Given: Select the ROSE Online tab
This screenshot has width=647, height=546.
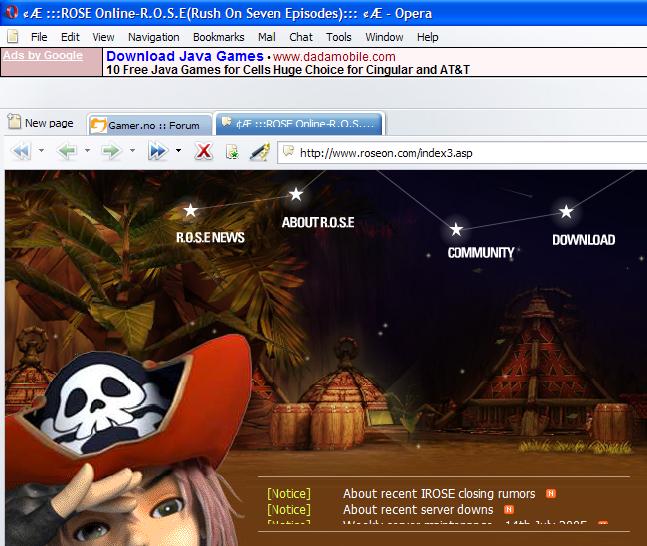Looking at the screenshot, I should tap(300, 123).
